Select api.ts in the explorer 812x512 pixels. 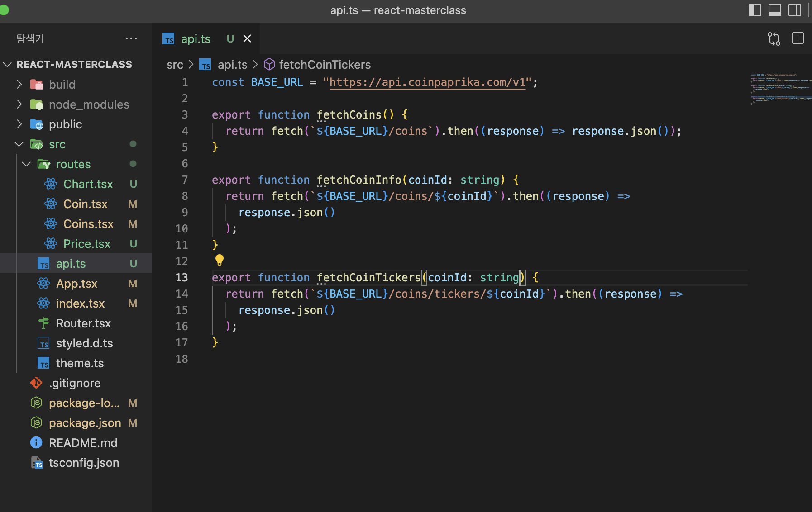point(76,264)
